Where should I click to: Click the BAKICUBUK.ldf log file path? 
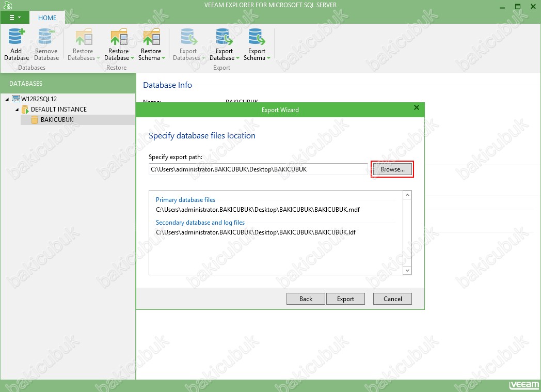click(256, 232)
